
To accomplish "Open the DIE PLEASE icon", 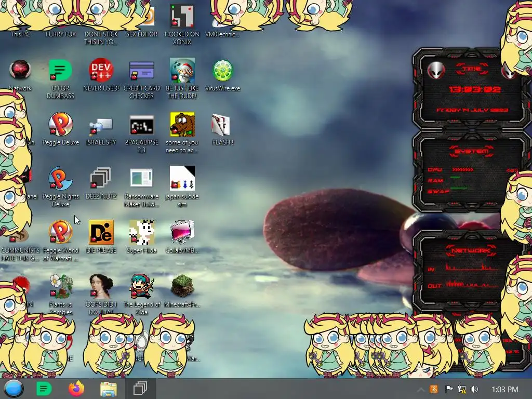I will [101, 232].
